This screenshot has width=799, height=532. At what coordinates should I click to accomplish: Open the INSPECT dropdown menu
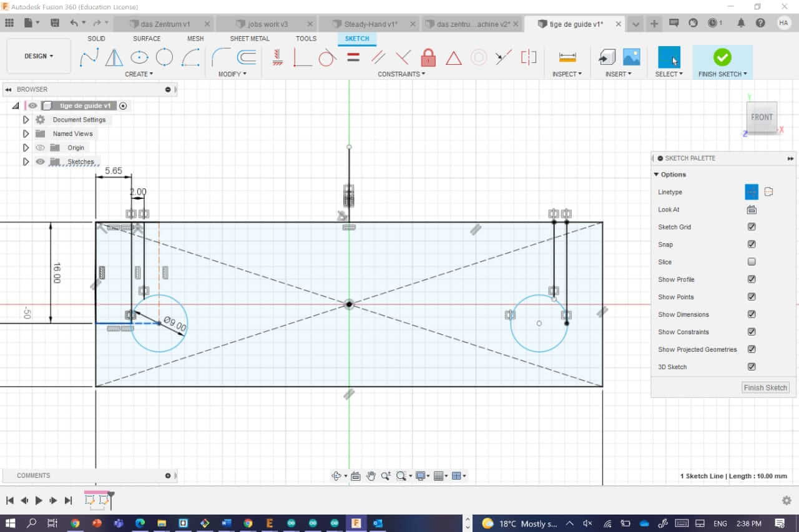[567, 74]
